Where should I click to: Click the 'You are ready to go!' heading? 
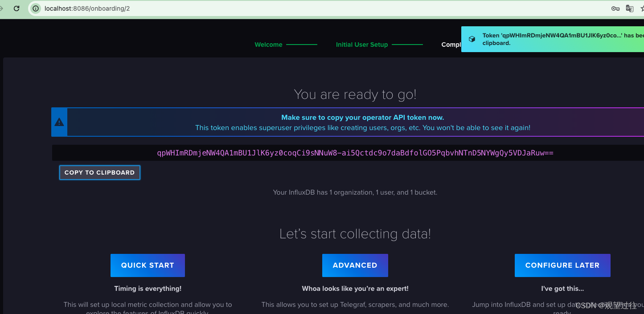point(355,94)
